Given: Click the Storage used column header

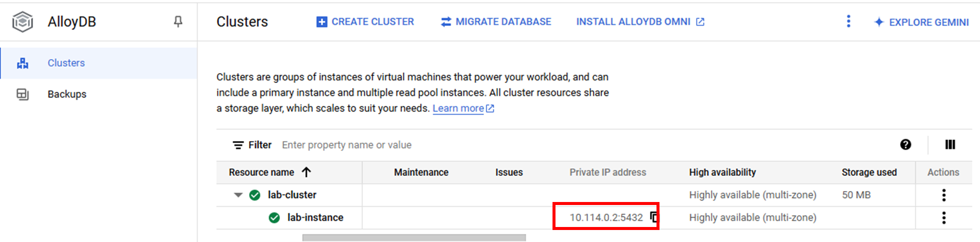Looking at the screenshot, I should pos(869,172).
